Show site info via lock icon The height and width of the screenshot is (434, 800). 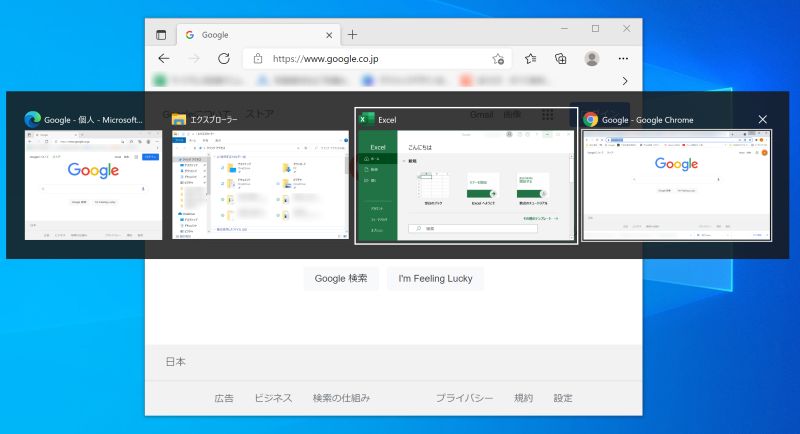(x=258, y=59)
